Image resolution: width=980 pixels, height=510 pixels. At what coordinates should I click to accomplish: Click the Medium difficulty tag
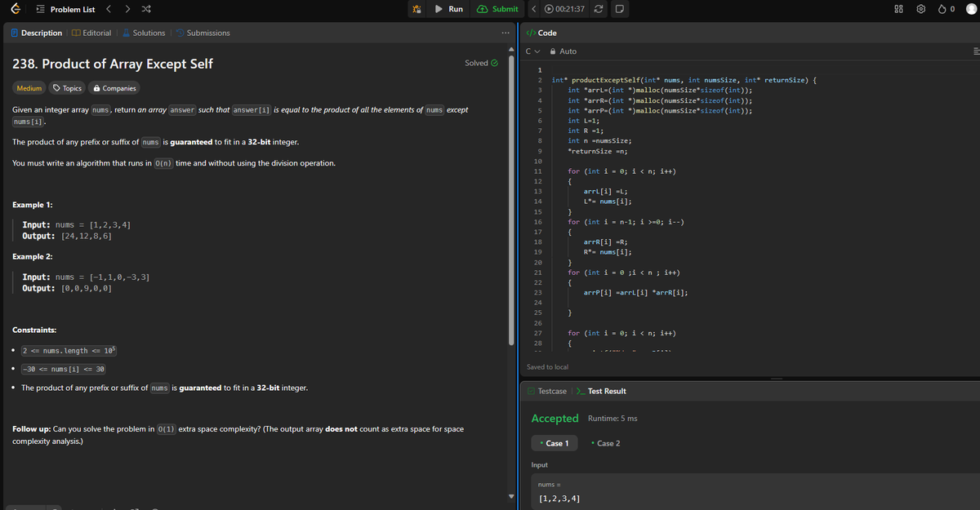click(29, 88)
